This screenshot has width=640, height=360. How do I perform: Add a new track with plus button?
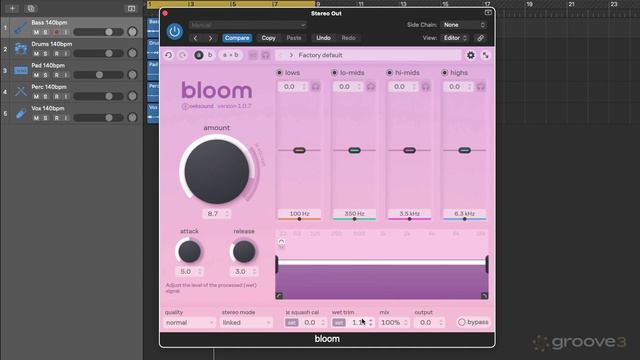12,8
